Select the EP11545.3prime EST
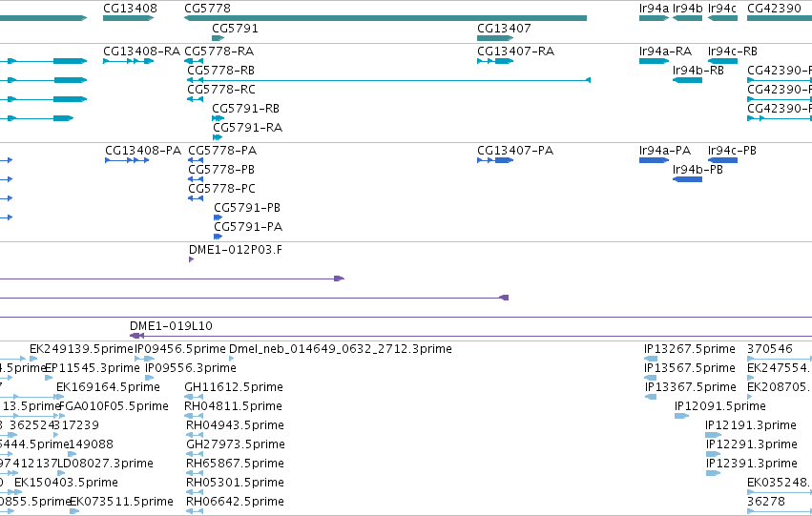This screenshot has height=516, width=812. [x=49, y=378]
